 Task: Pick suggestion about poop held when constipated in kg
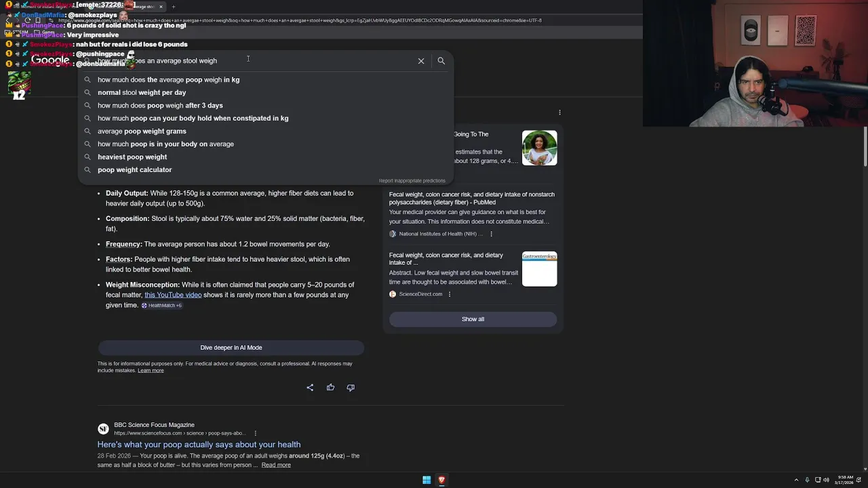pos(265,119)
